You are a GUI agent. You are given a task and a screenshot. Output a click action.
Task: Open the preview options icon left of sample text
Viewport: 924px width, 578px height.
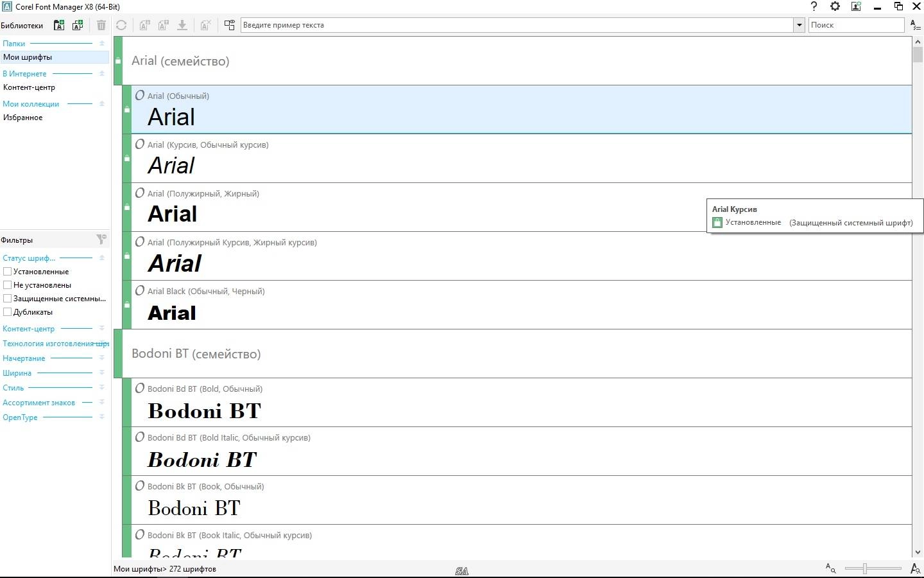tap(230, 25)
